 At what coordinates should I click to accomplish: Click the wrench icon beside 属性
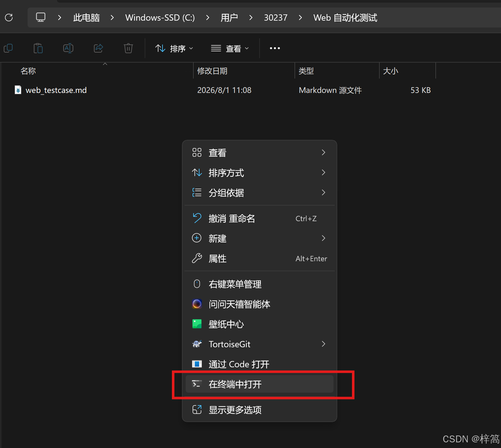point(197,258)
